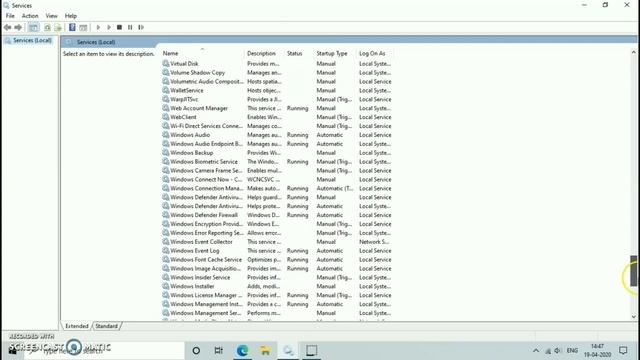The image size is (640, 360).
Task: Select the Web Account Manager service
Action: click(x=277, y=108)
